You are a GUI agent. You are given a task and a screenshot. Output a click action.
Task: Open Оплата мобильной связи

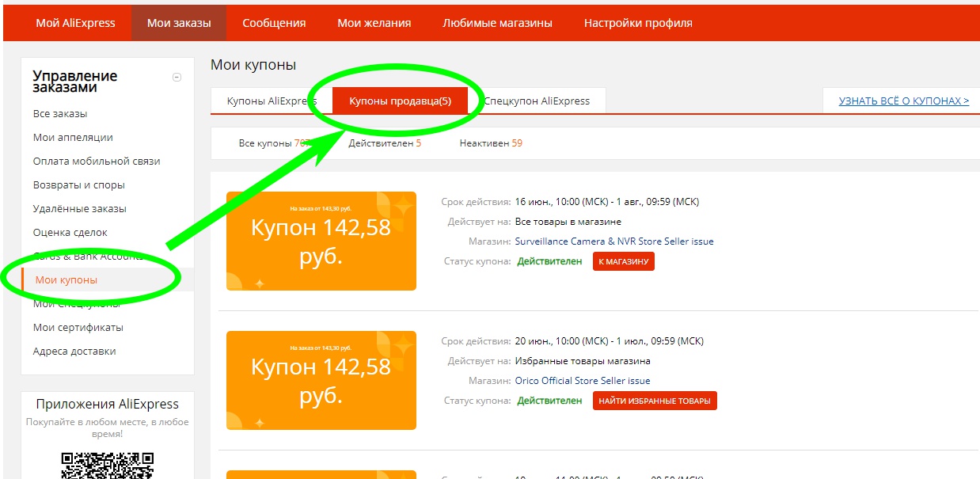(97, 161)
